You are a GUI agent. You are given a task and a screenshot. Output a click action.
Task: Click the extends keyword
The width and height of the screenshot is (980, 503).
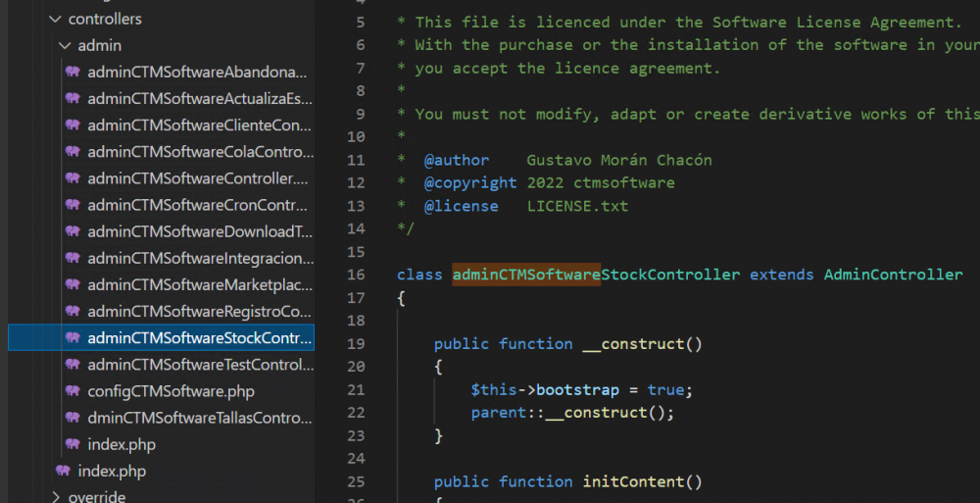[x=782, y=275]
